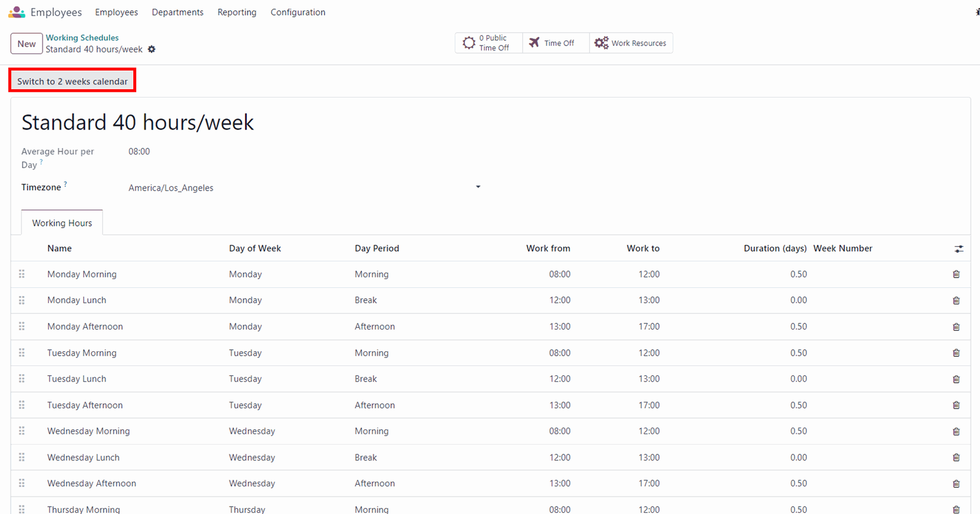
Task: Open the Employees menu
Action: pyautogui.click(x=116, y=12)
